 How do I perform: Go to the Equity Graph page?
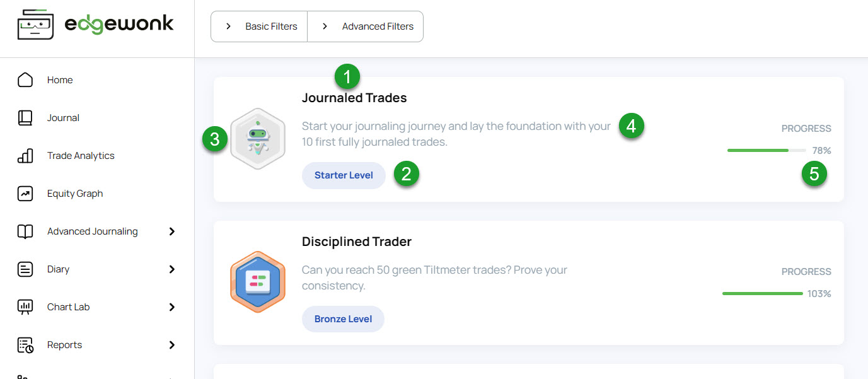pos(75,194)
